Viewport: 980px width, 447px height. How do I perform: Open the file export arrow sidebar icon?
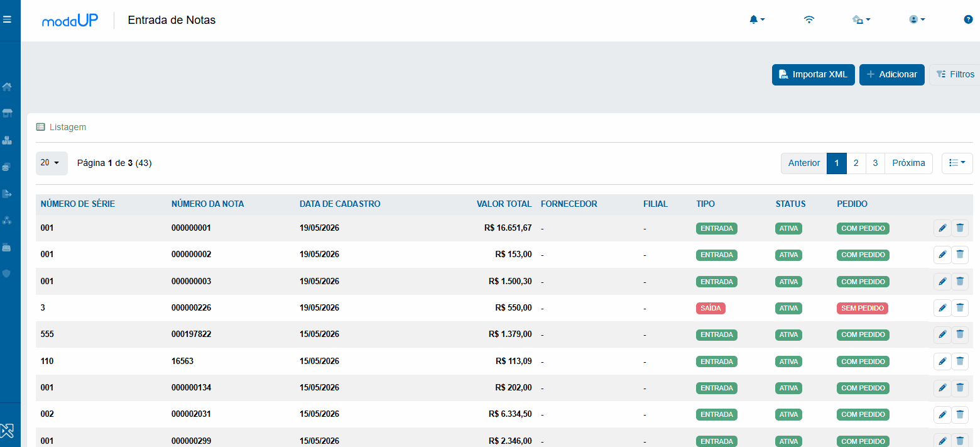click(8, 194)
